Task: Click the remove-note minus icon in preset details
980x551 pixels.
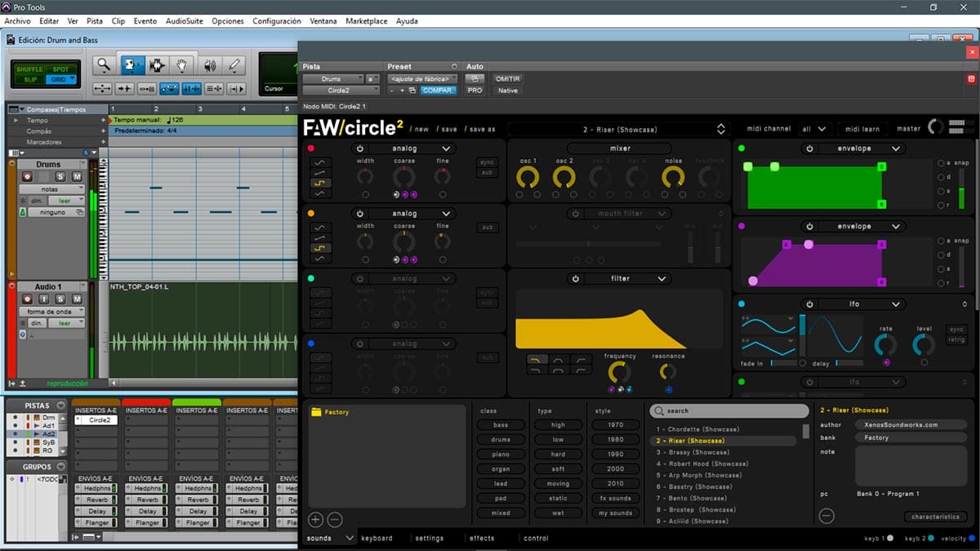Action: click(x=826, y=516)
